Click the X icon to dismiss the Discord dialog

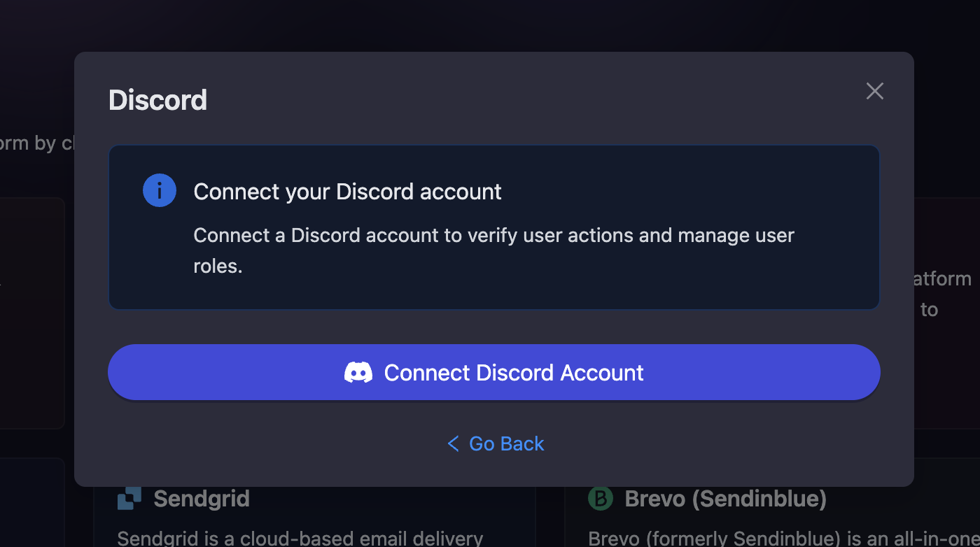(874, 91)
